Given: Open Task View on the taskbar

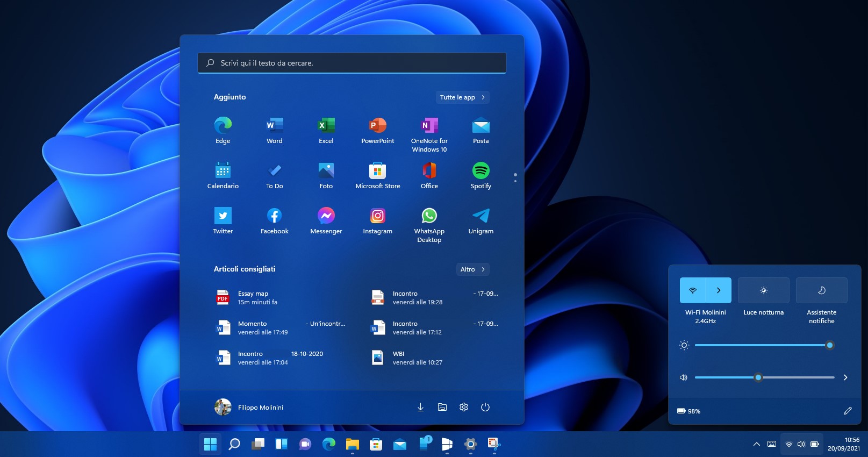Looking at the screenshot, I should click(258, 444).
